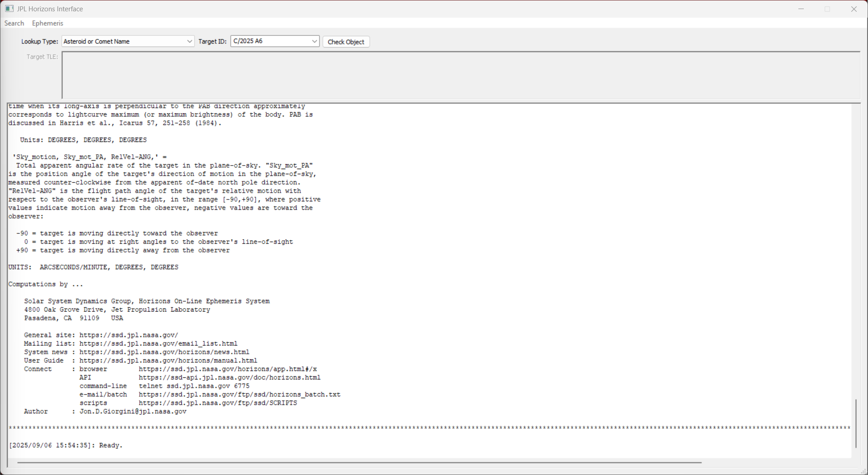Click the horizontal scrollbar of the output
This screenshot has width=868, height=475.
click(x=359, y=462)
